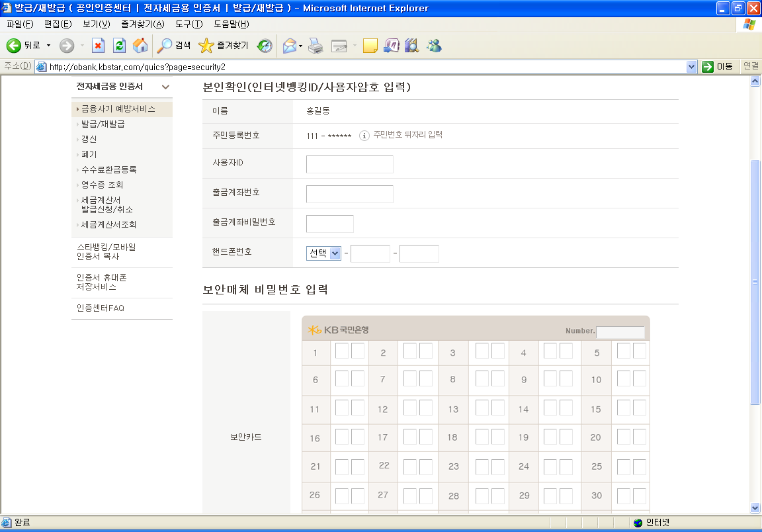Open 스타뱅킹/모바일 인증서 복사 link

[x=106, y=251]
